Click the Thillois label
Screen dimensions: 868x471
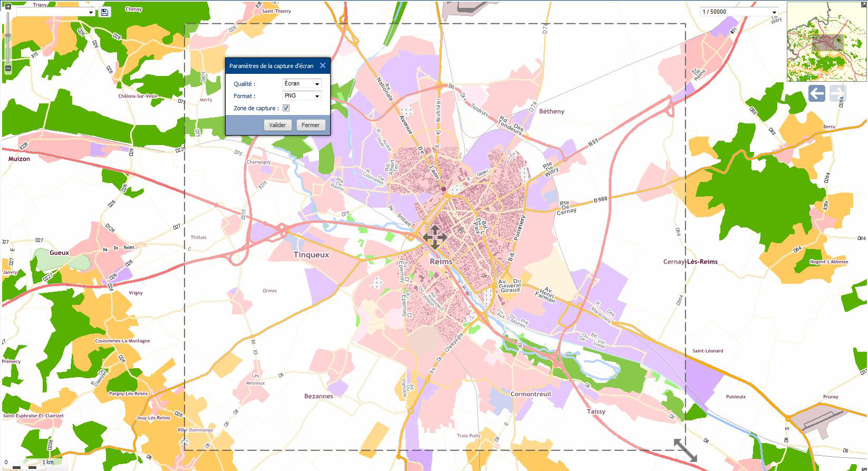[198, 237]
